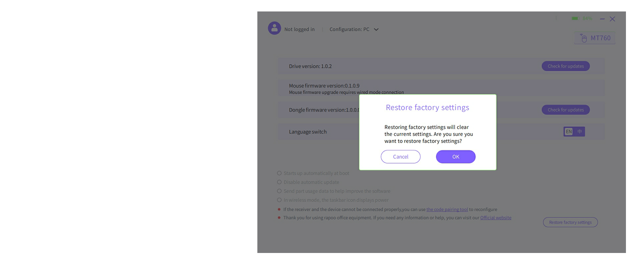The height and width of the screenshot is (264, 644).
Task: Enable "Starts up automatically at boot"
Action: [x=279, y=173]
